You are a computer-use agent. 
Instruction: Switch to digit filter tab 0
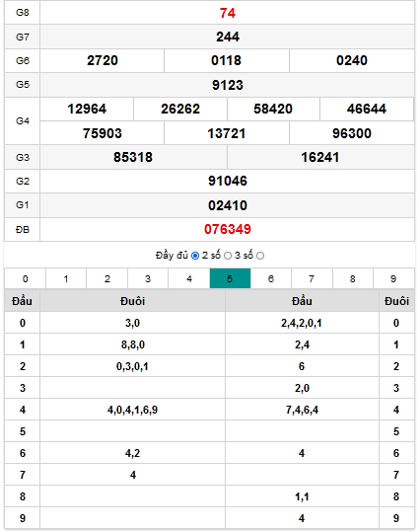coord(25,278)
